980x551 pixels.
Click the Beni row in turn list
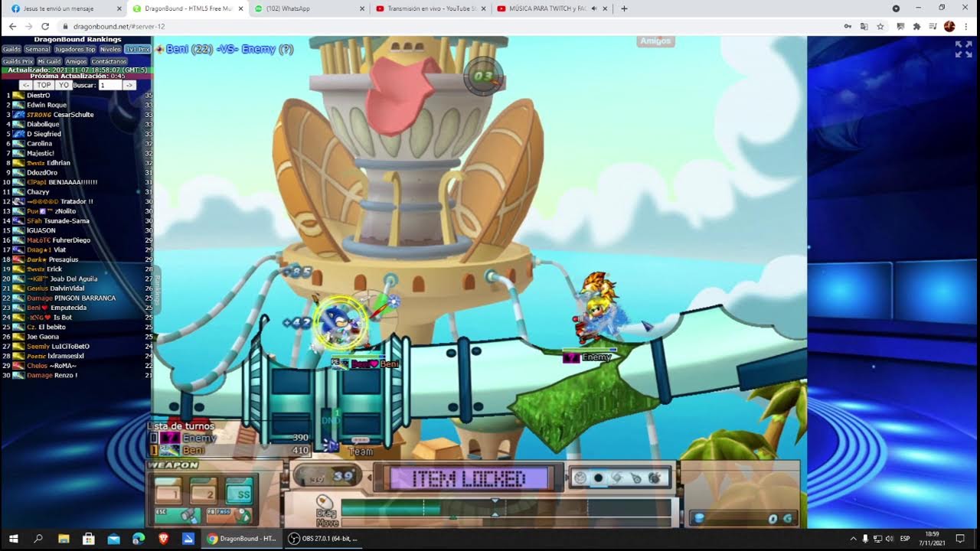pos(230,451)
